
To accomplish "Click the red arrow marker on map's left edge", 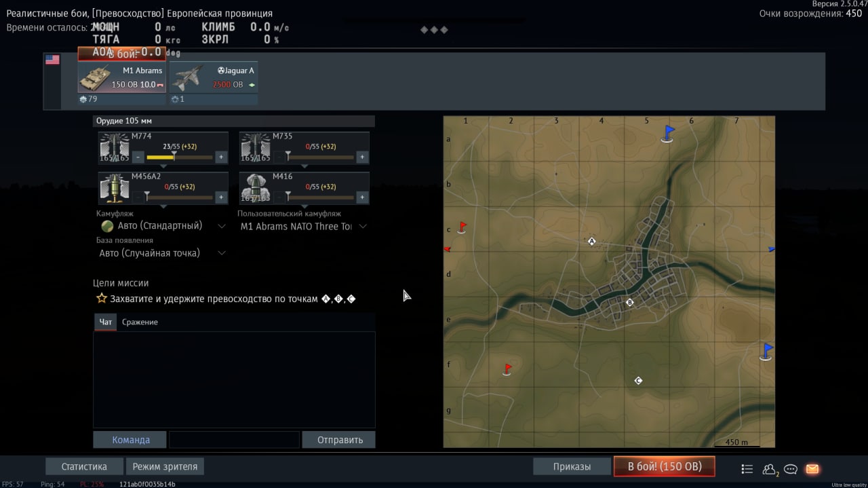I will pos(447,250).
